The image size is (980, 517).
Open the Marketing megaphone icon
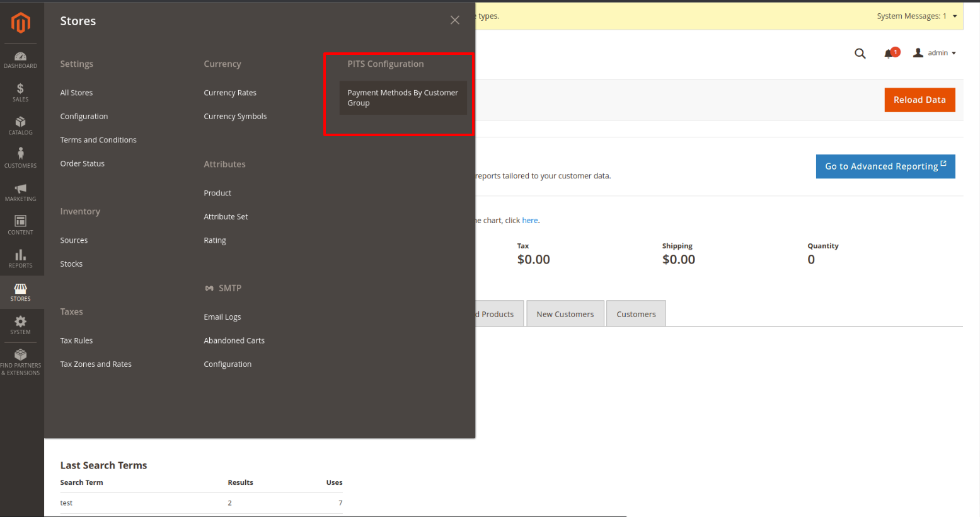click(21, 192)
